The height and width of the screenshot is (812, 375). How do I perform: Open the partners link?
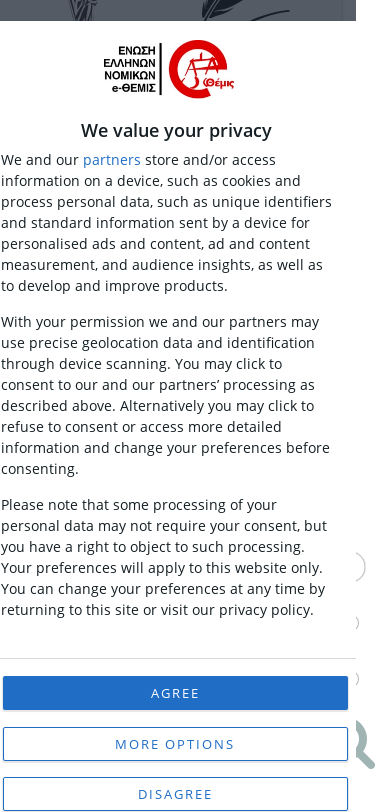coord(111,160)
